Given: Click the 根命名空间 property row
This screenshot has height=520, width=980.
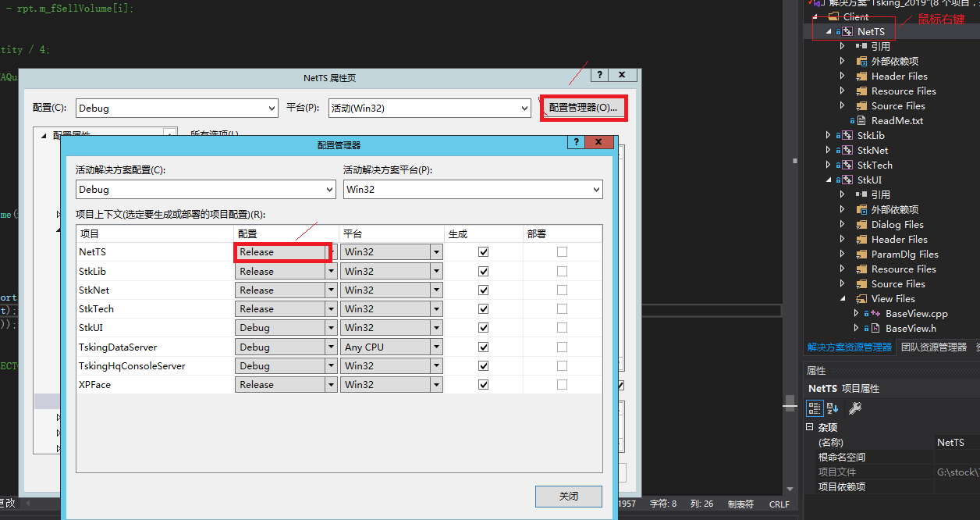Looking at the screenshot, I should (892, 458).
